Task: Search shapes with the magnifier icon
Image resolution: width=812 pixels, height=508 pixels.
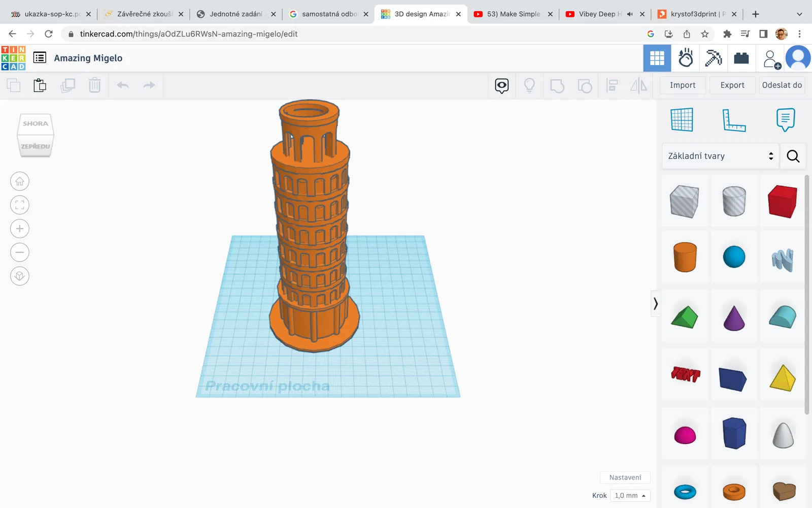Action: 793,156
